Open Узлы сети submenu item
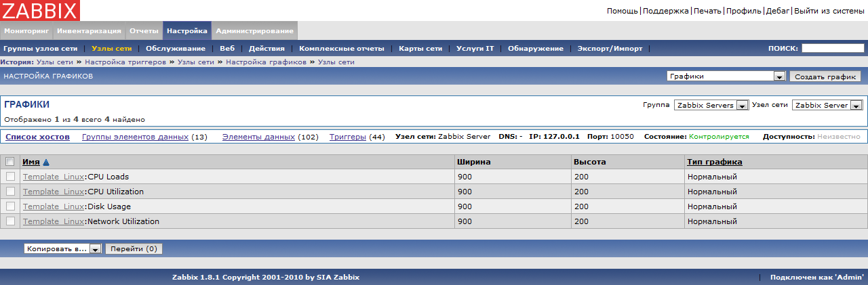Viewport: 868px width, 285px height. 111,49
